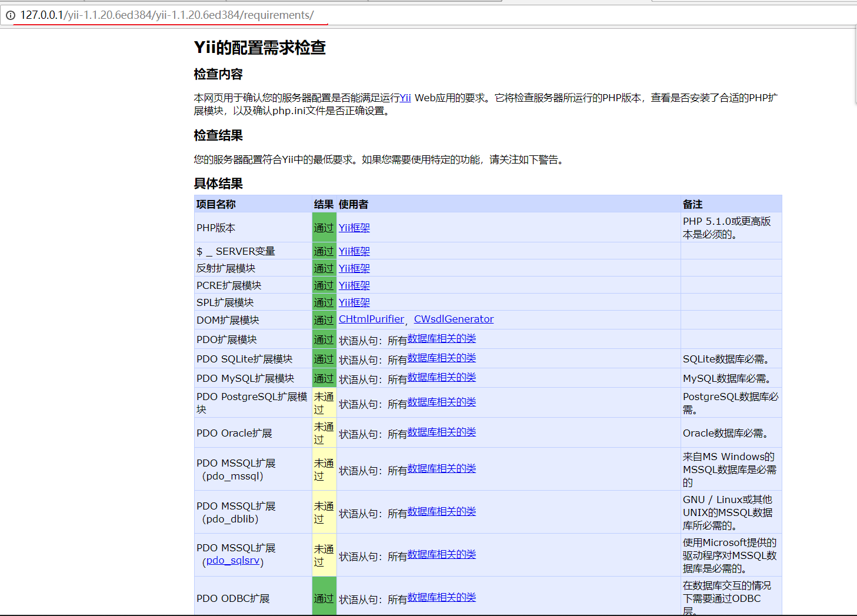The width and height of the screenshot is (857, 616).
Task: Open 数据库相关的类 link in PDO SQLite row
Action: (442, 358)
